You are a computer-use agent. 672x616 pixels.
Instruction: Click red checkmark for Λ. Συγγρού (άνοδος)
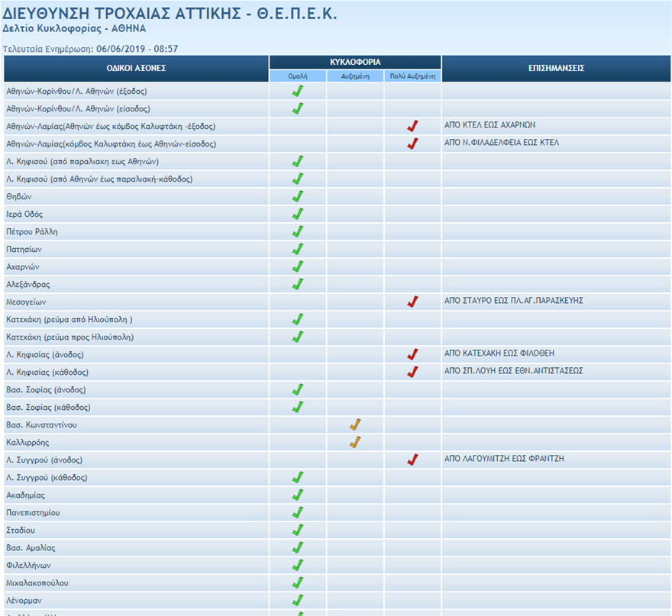point(412,460)
